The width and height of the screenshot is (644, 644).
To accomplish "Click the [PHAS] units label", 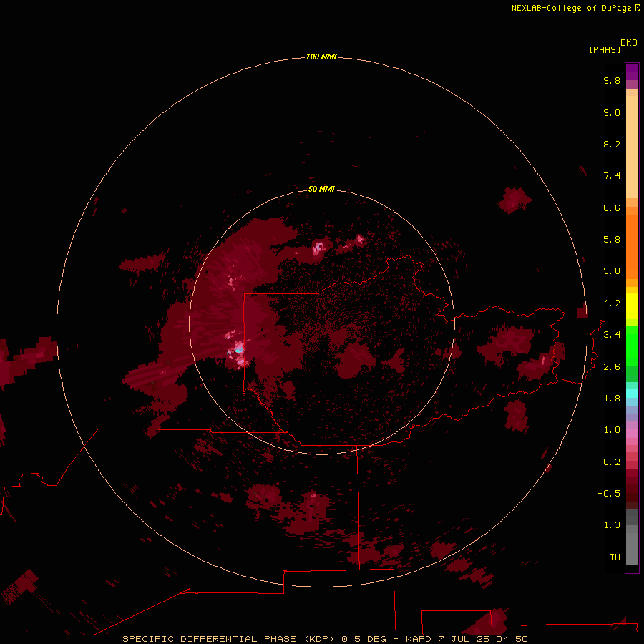I will (605, 49).
